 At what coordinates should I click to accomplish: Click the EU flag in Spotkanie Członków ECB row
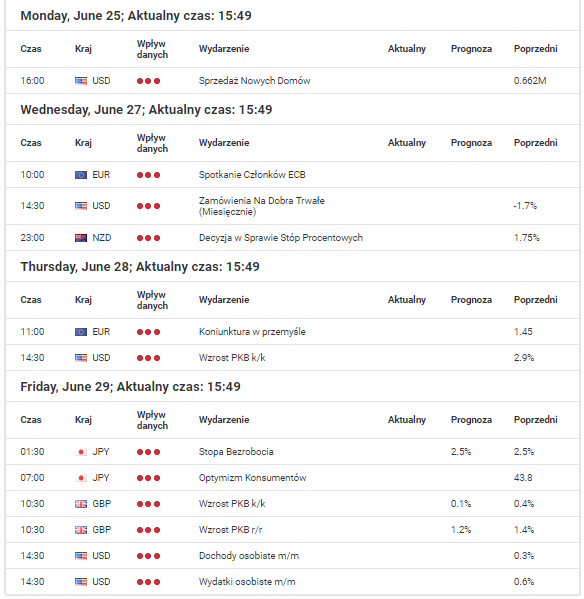click(81, 175)
